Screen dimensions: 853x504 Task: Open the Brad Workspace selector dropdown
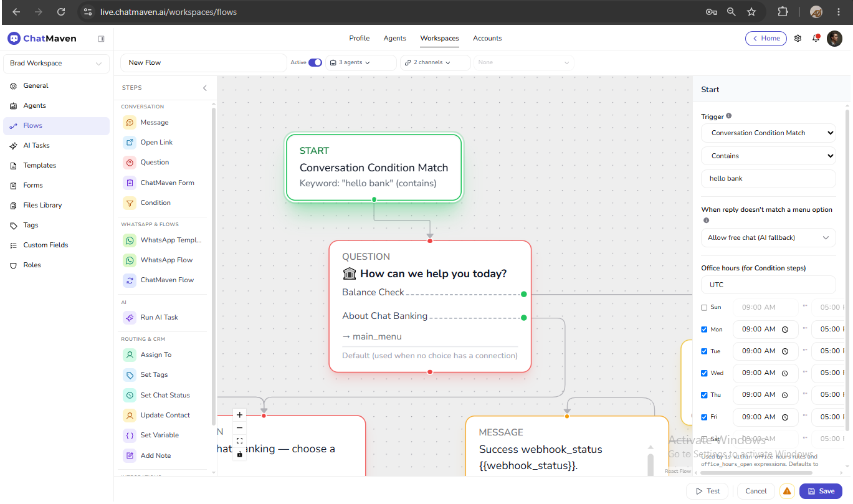click(x=56, y=64)
